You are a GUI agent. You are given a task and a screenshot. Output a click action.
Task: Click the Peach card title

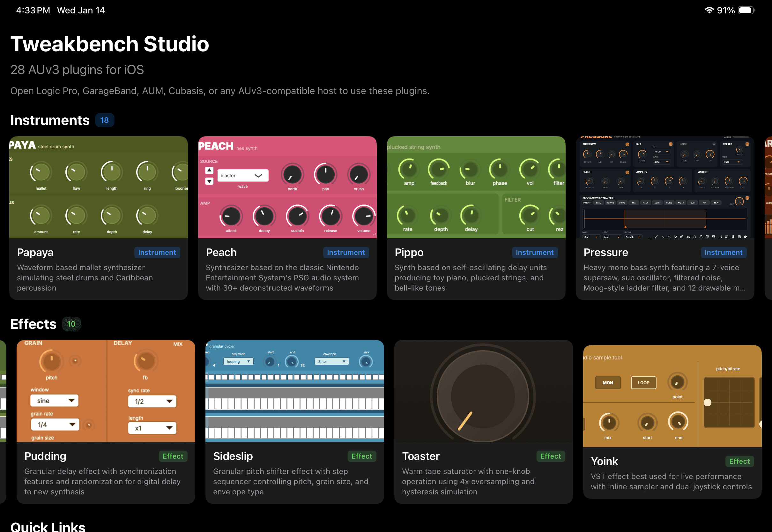[x=221, y=252]
